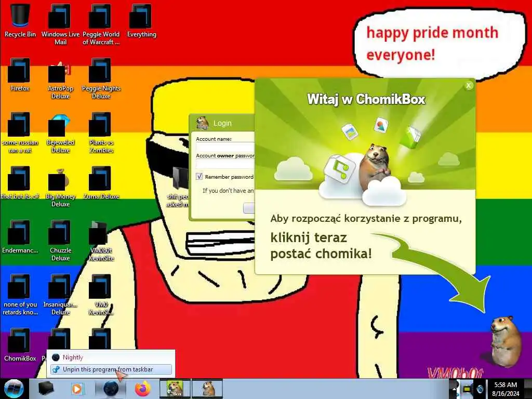Open Windows Media Player from taskbar

[x=77, y=389]
